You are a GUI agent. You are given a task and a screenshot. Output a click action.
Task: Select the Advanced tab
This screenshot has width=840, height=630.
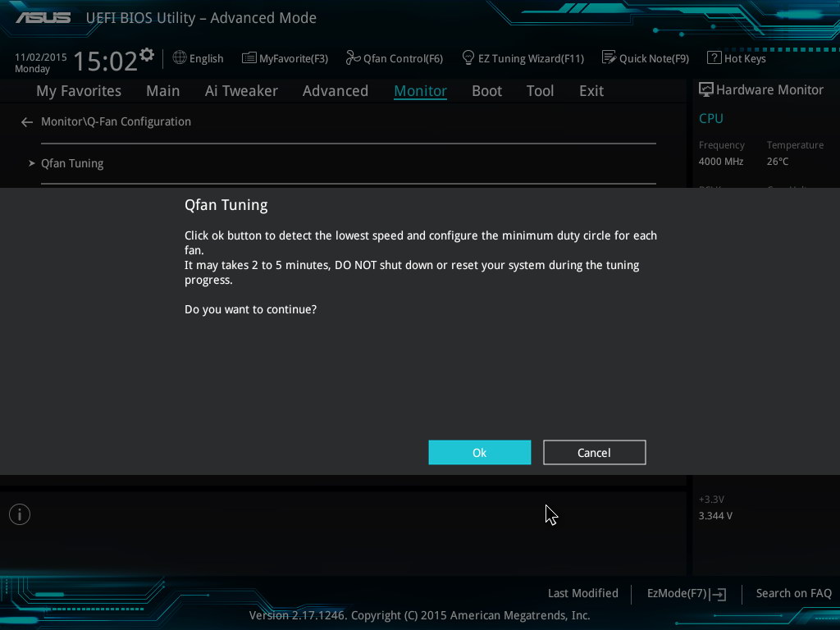coord(335,91)
